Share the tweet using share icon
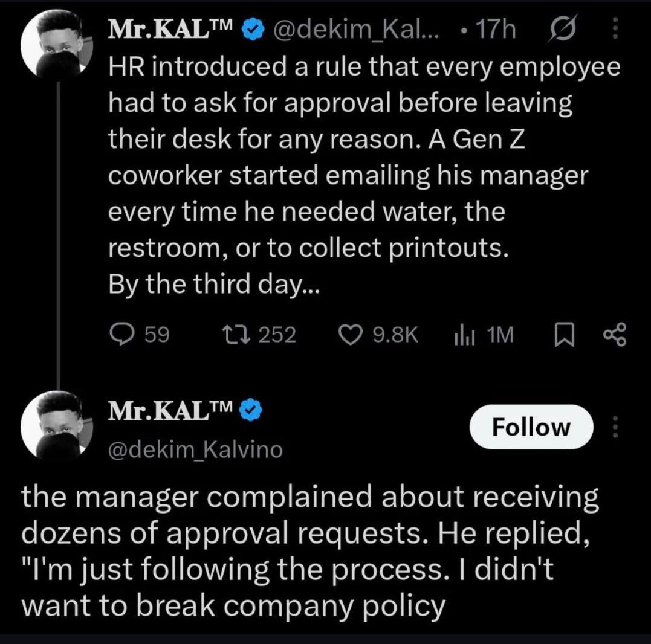 (x=615, y=335)
